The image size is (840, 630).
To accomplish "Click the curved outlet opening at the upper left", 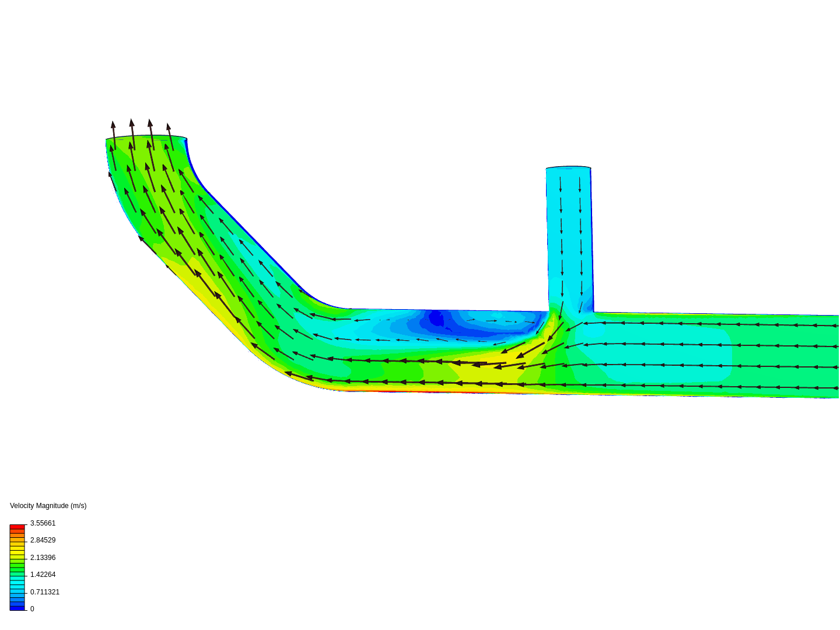I will click(146, 139).
